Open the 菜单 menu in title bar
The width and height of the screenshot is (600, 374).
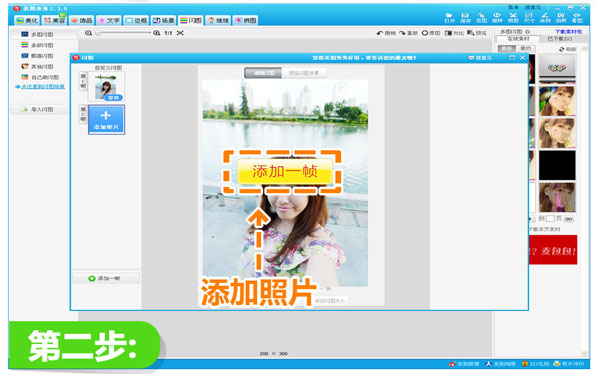tap(513, 7)
